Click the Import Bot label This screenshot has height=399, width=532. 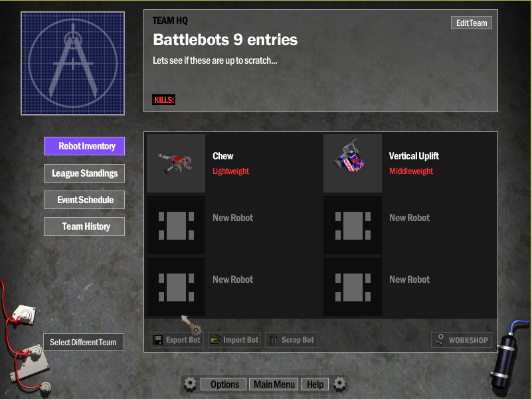(240, 340)
